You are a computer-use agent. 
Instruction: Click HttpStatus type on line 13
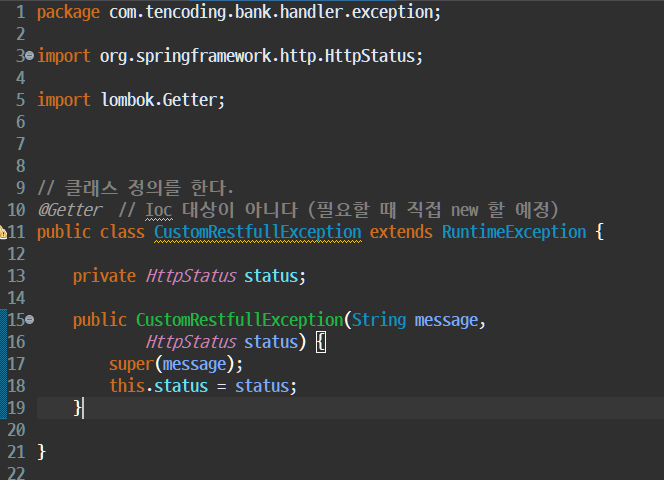[191, 276]
